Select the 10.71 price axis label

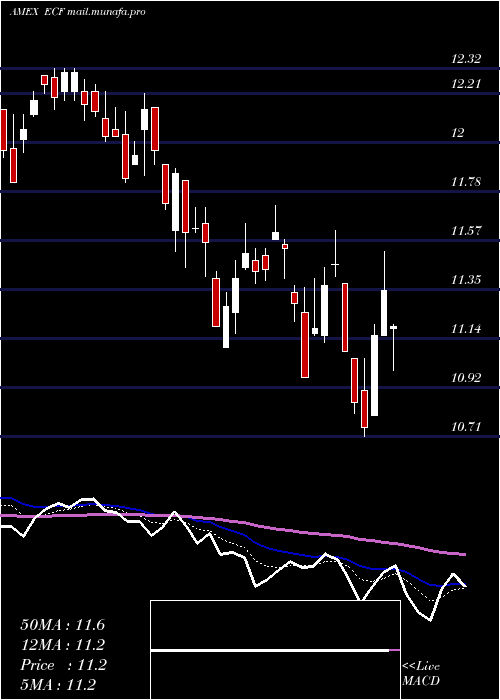click(466, 427)
